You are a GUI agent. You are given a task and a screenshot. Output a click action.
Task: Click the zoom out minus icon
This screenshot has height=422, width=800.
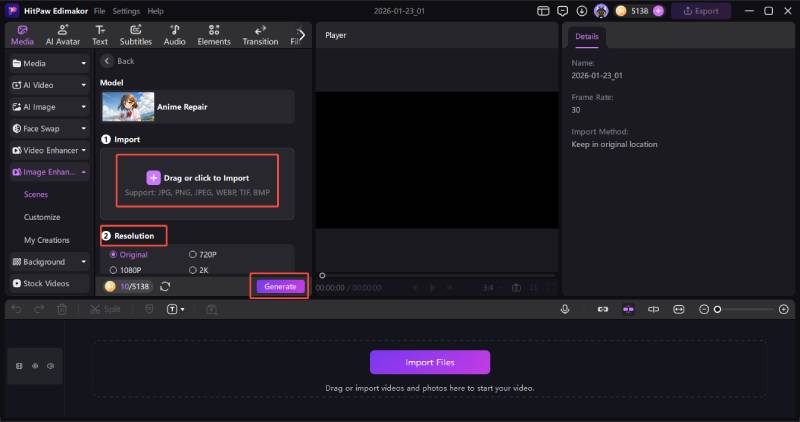point(704,310)
